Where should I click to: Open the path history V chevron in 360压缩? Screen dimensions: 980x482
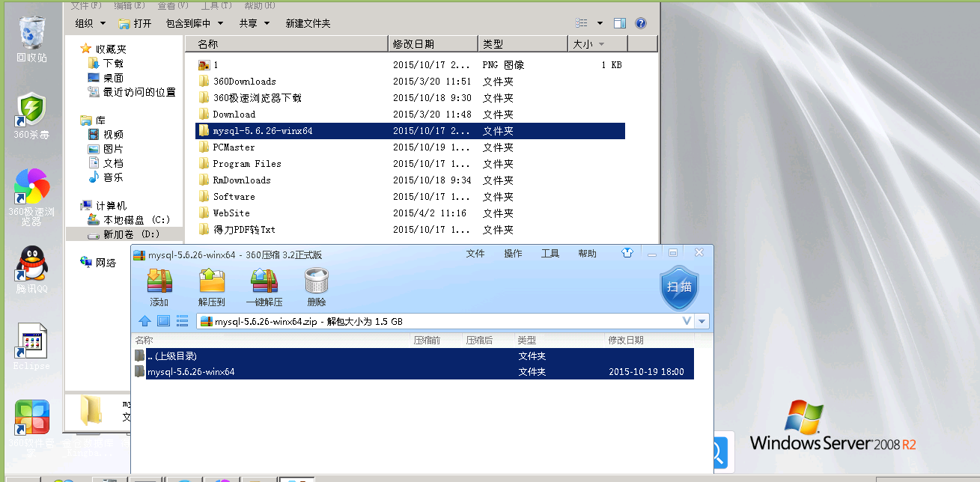pyautogui.click(x=687, y=321)
